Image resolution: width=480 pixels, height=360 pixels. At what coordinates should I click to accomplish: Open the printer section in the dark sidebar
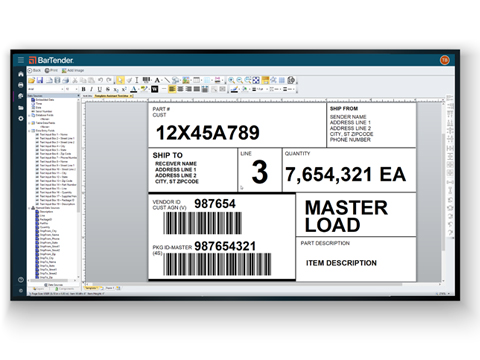tap(21, 85)
